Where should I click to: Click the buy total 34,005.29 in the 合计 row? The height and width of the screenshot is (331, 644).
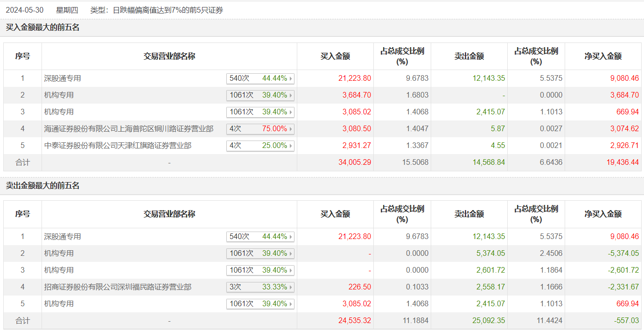click(x=355, y=162)
